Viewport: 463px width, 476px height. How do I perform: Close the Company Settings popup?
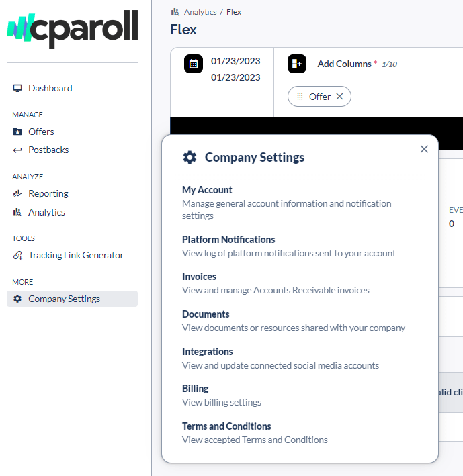(424, 149)
